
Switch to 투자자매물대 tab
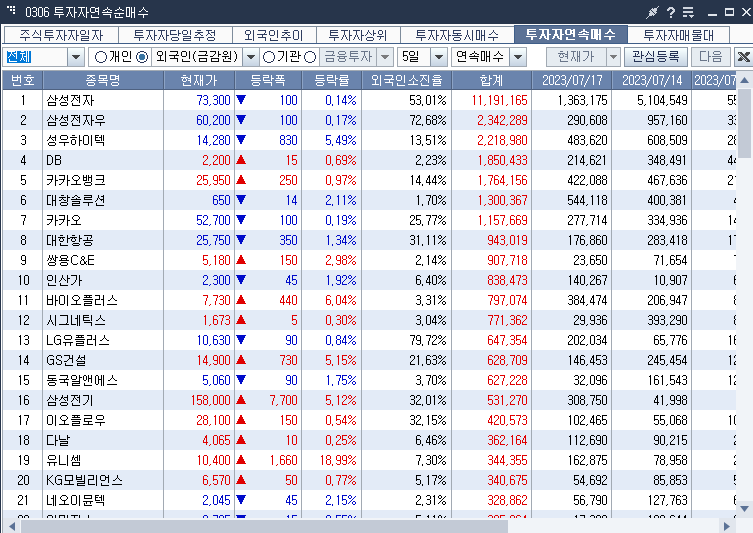(679, 35)
